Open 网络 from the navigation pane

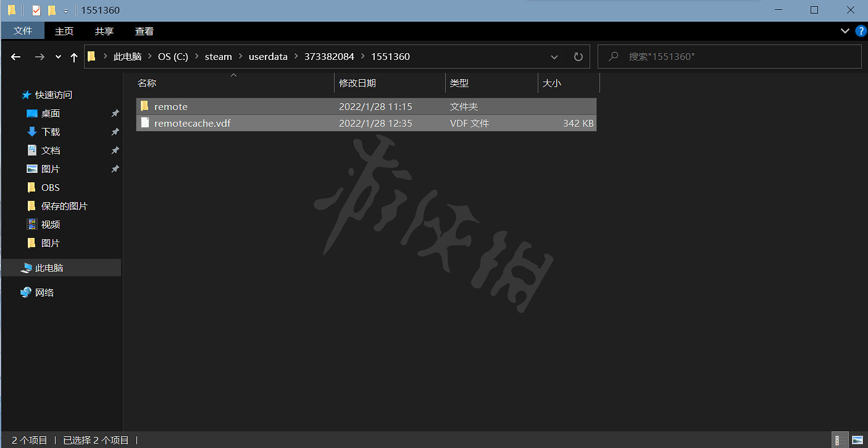(44, 292)
